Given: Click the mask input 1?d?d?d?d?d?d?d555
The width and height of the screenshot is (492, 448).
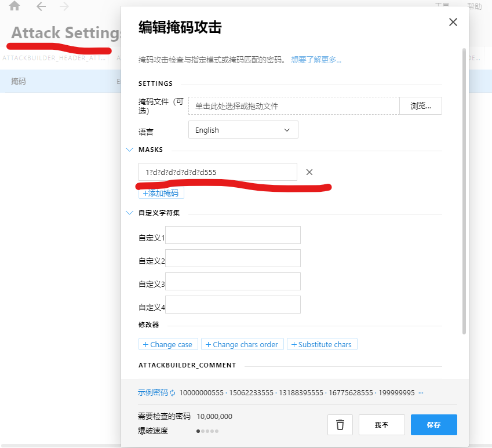Looking at the screenshot, I should tap(218, 172).
